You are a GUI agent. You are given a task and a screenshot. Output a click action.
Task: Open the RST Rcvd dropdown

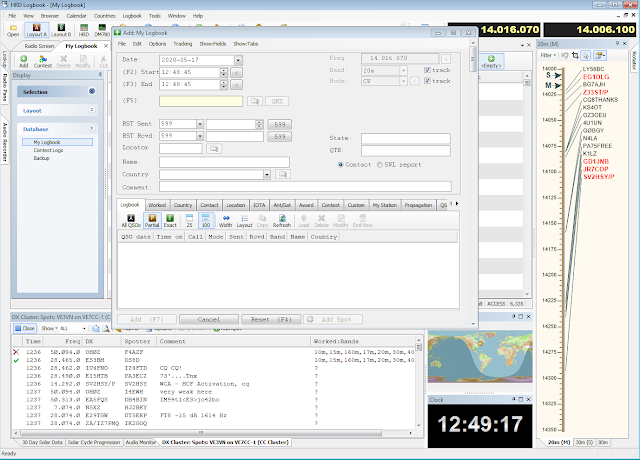(x=200, y=136)
